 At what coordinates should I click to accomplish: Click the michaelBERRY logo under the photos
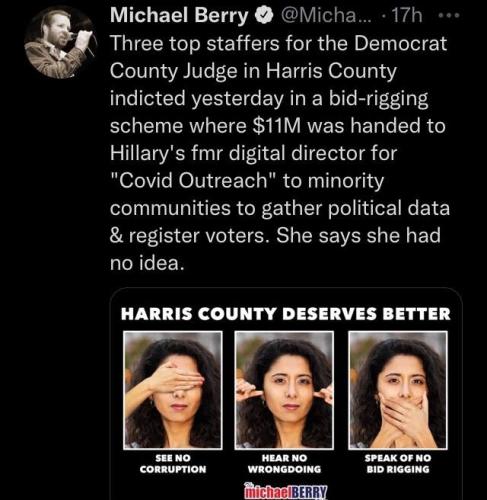click(285, 491)
